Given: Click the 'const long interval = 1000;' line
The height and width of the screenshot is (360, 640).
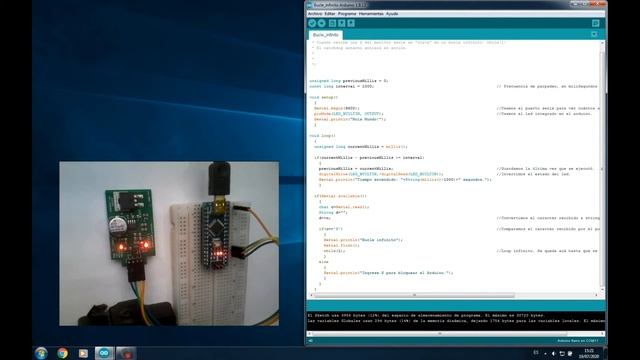Looking at the screenshot, I should point(342,87).
